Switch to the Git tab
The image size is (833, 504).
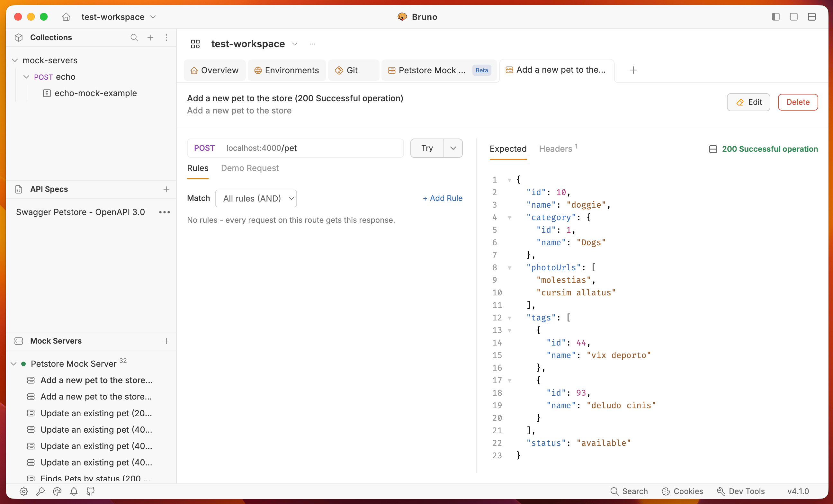[353, 70]
